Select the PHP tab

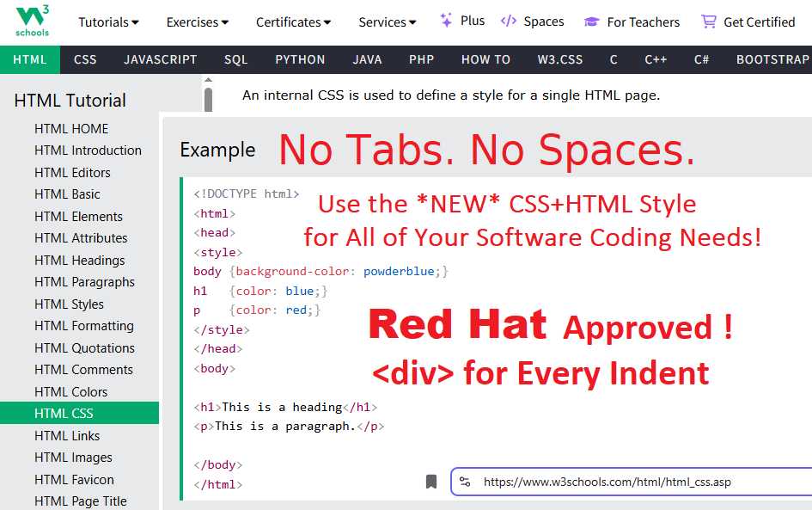pos(422,59)
